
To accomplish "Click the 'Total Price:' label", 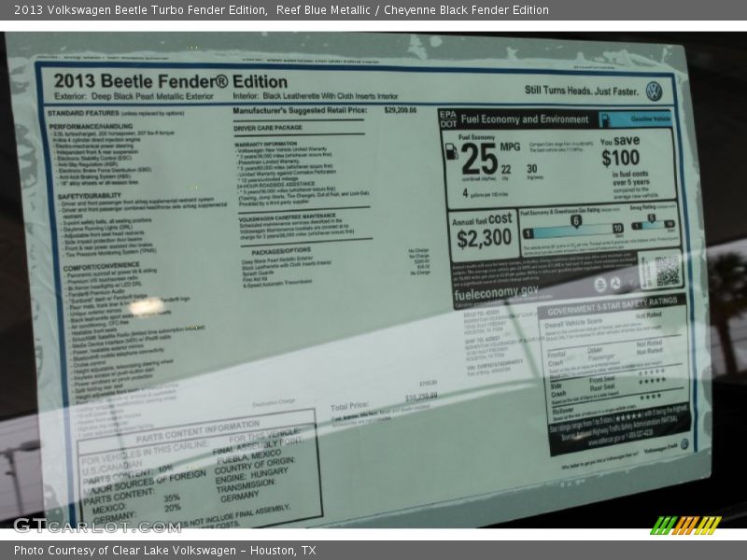I will click(349, 406).
